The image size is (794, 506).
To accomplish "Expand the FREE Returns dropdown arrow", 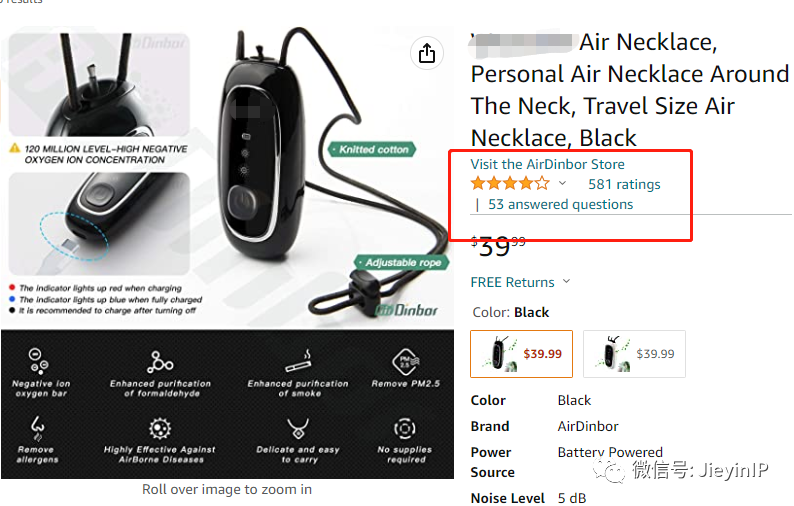I will tap(566, 281).
